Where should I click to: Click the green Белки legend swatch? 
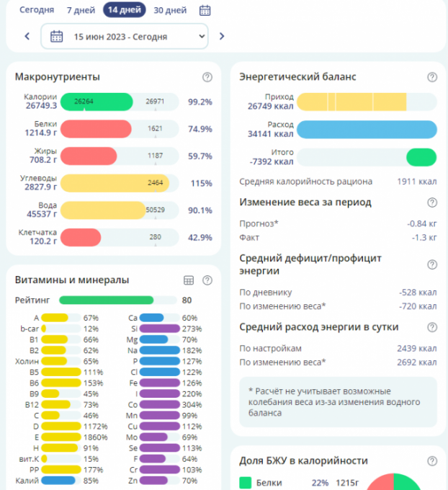tap(246, 482)
